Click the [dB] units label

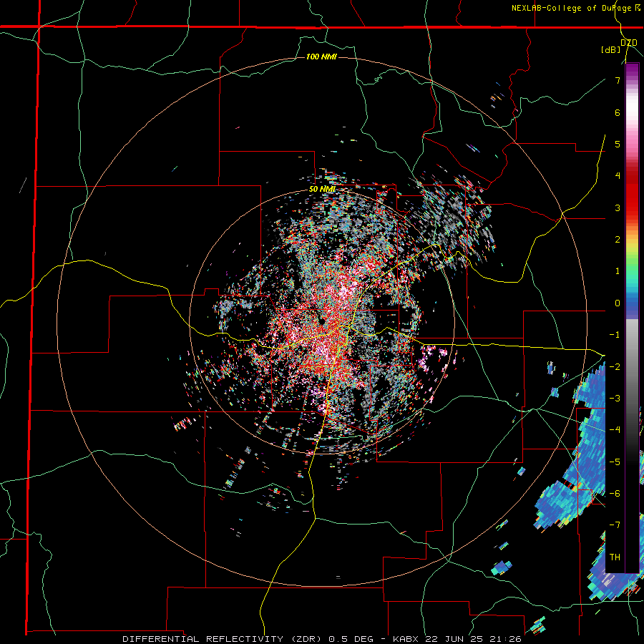(611, 49)
